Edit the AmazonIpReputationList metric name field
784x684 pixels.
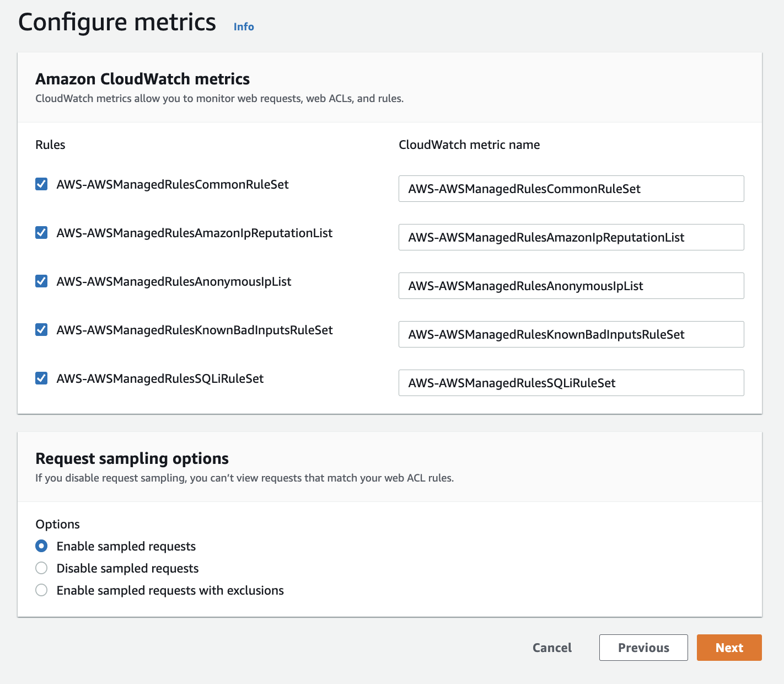point(571,237)
